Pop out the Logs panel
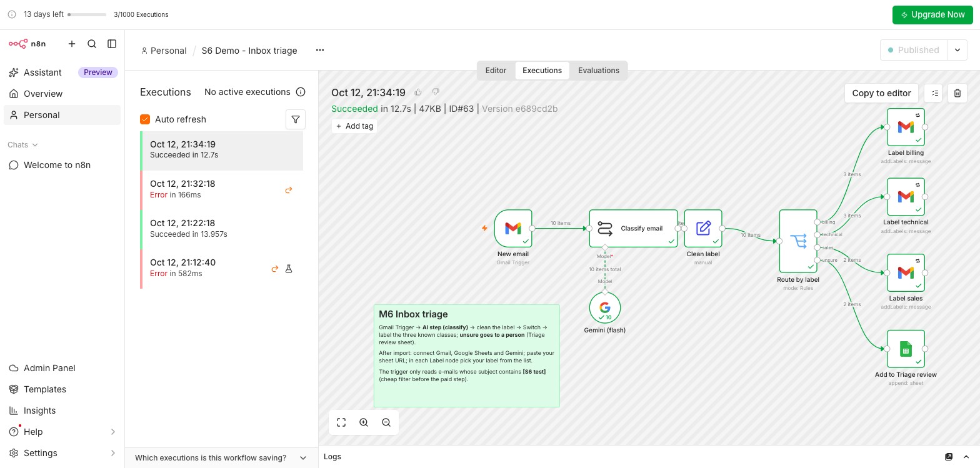 click(949, 457)
